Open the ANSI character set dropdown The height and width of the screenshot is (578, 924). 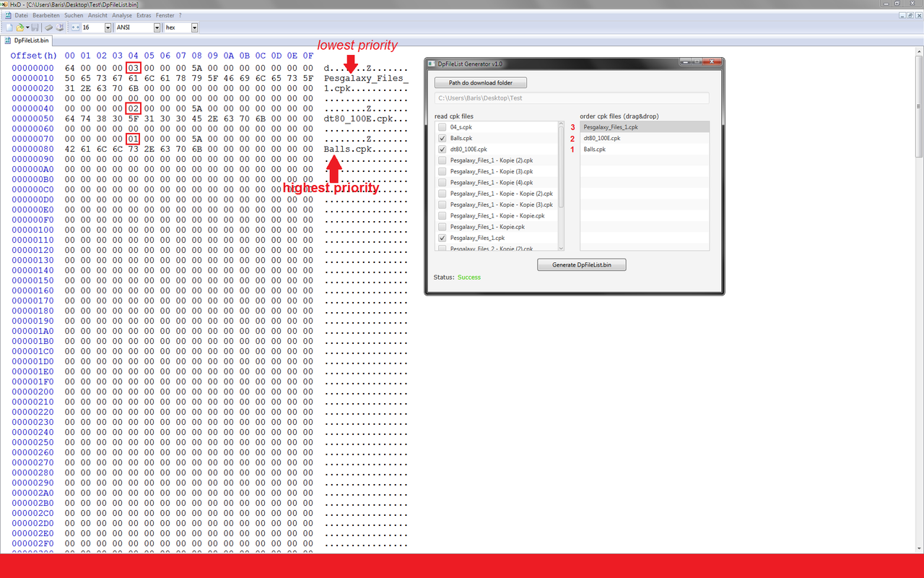coord(157,27)
